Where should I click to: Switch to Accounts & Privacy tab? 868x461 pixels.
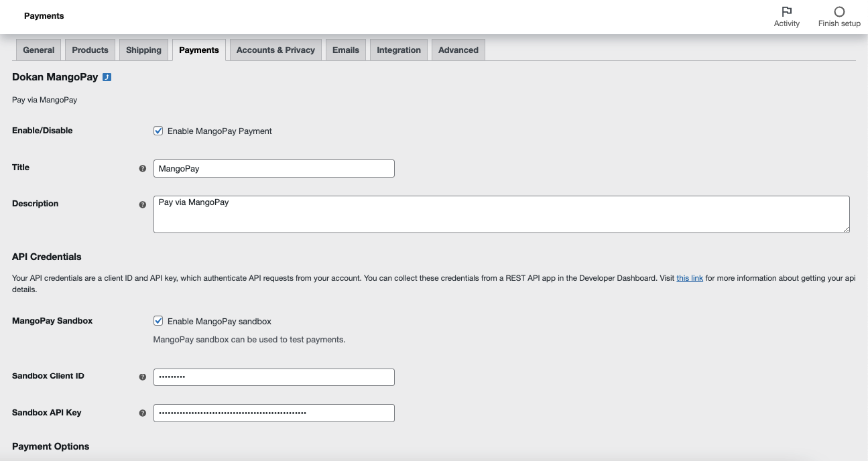[275, 49]
